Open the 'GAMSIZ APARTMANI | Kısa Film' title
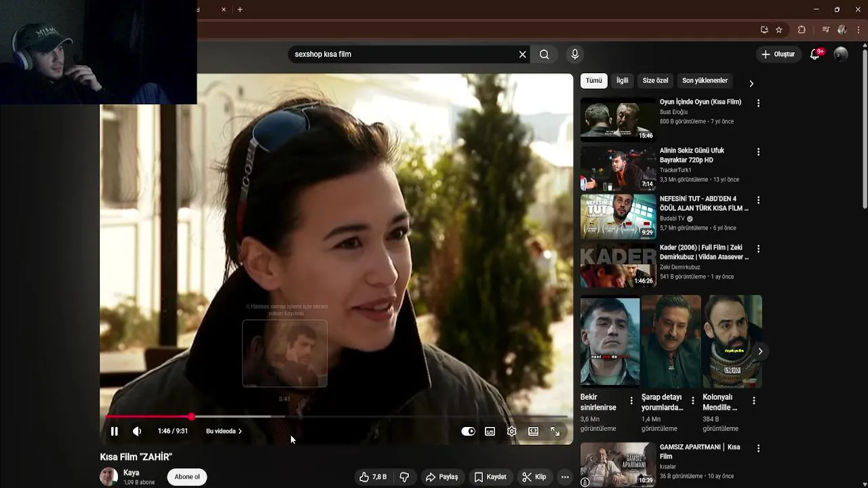Viewport: 868px width, 488px height. pos(700,451)
